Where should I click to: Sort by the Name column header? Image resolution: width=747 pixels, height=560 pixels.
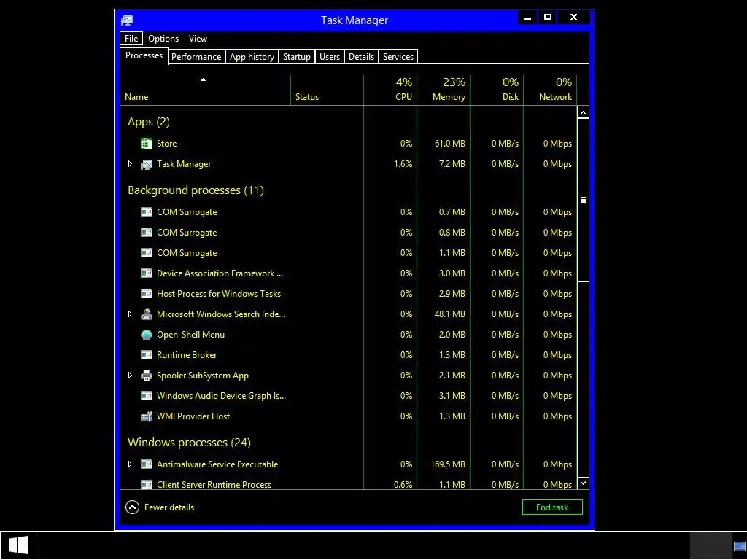205,90
